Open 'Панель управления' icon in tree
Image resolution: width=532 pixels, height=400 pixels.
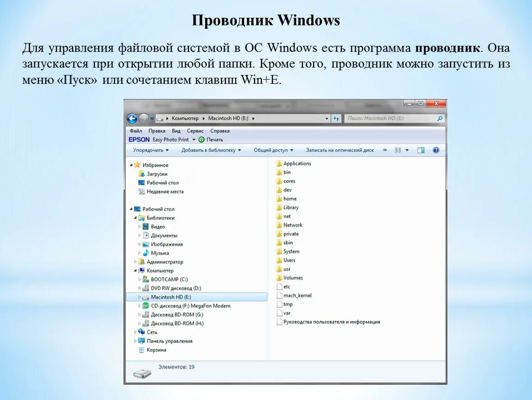point(142,341)
